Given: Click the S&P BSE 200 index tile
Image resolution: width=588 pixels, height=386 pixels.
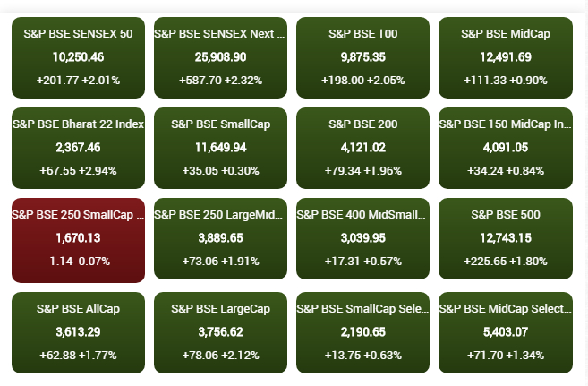Looking at the screenshot, I should click(x=362, y=148).
